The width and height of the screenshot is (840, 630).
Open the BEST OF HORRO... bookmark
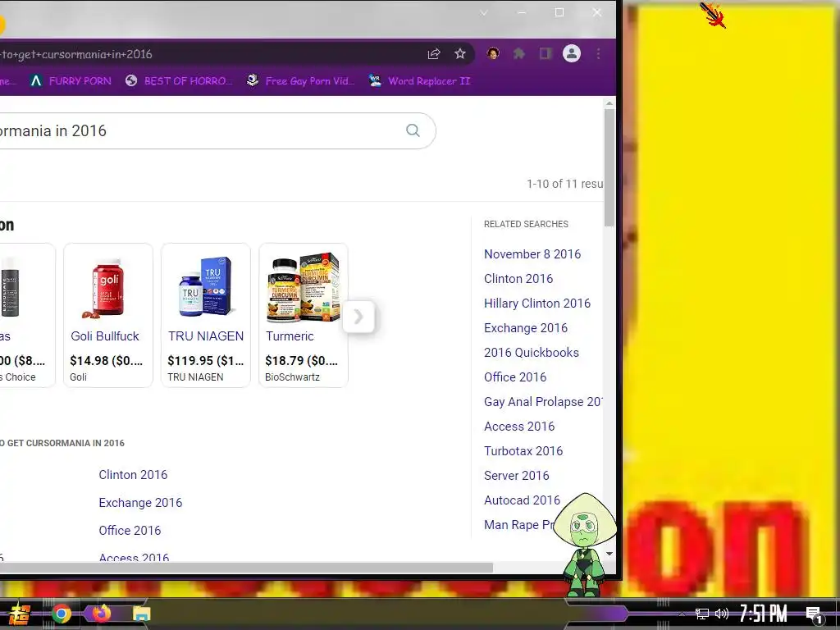tap(179, 81)
